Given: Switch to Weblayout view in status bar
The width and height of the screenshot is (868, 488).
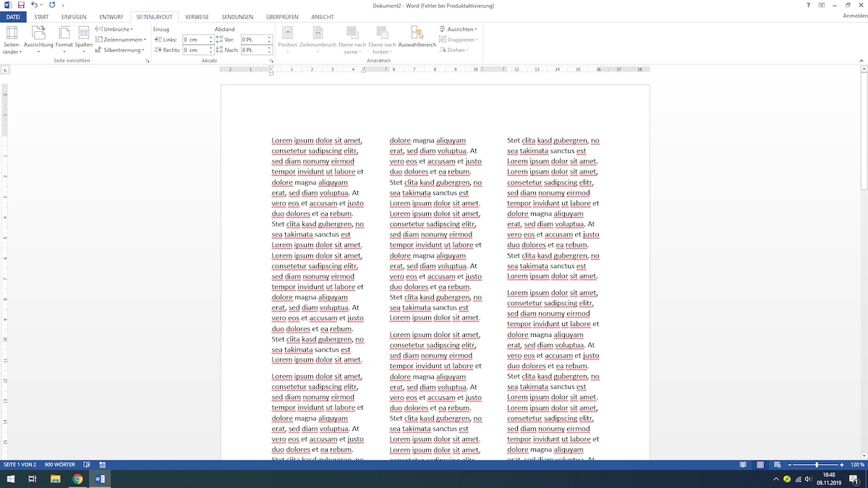Looking at the screenshot, I should tap(777, 465).
